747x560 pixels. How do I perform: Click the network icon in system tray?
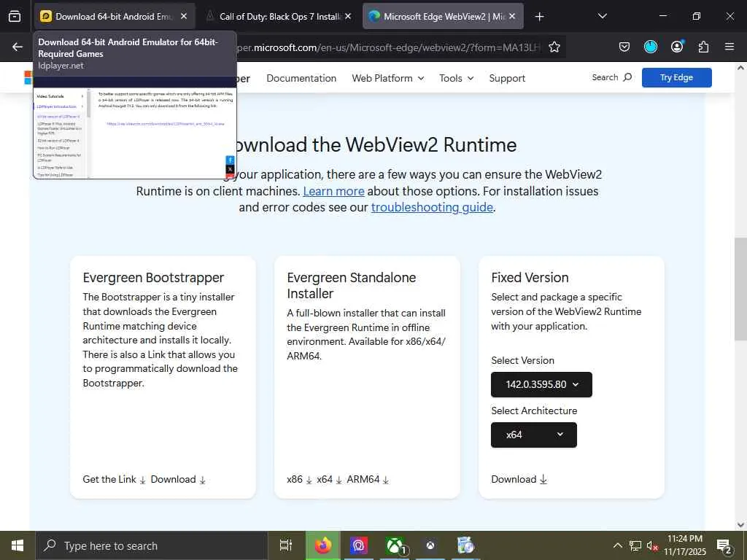point(635,545)
